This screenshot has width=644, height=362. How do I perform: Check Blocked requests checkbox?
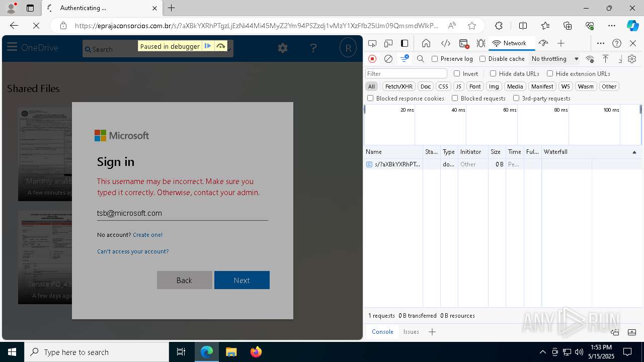point(455,99)
